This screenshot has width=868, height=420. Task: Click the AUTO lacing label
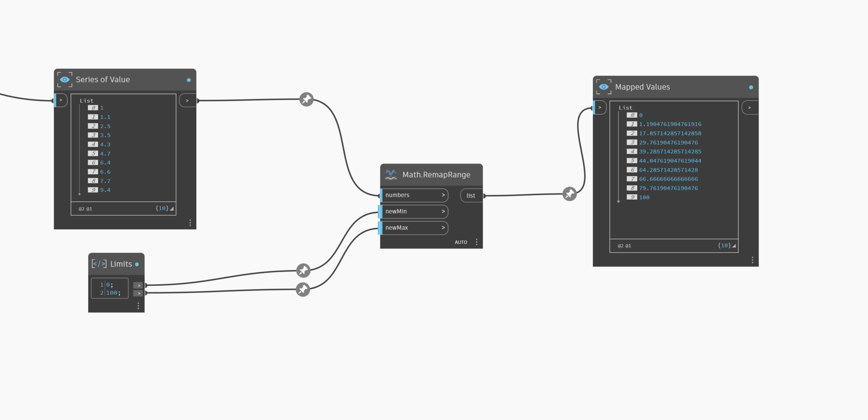point(460,242)
